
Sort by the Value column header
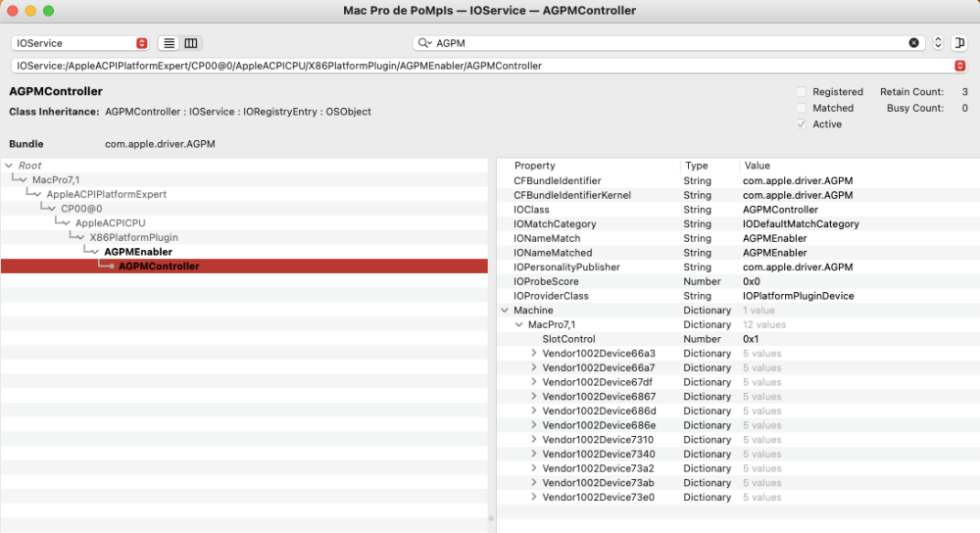coord(757,166)
